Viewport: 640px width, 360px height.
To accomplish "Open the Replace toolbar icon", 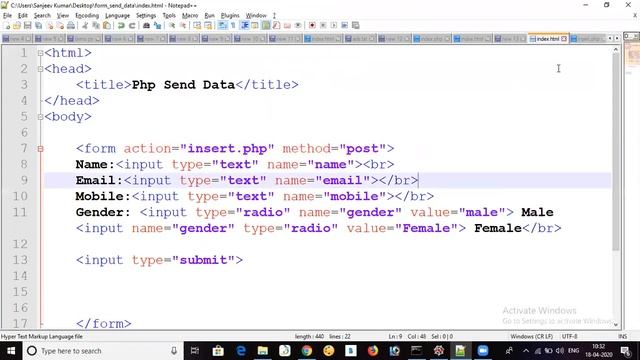I will pos(157,25).
